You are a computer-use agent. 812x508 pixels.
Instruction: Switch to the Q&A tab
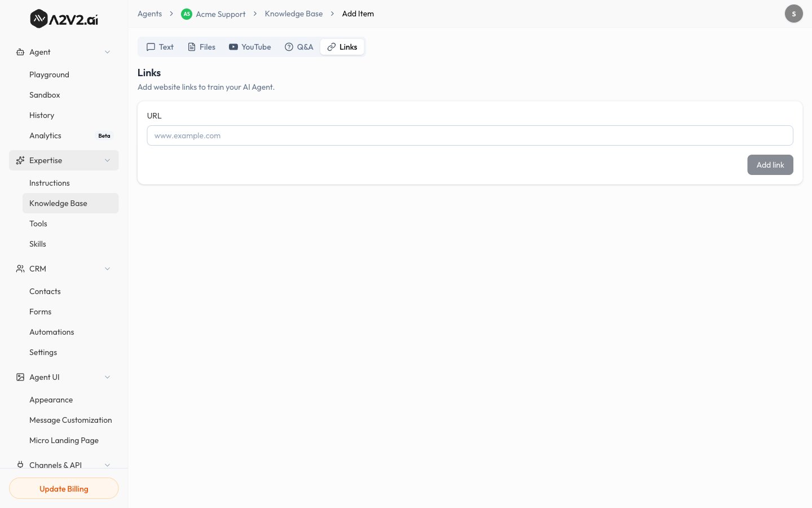coord(299,47)
